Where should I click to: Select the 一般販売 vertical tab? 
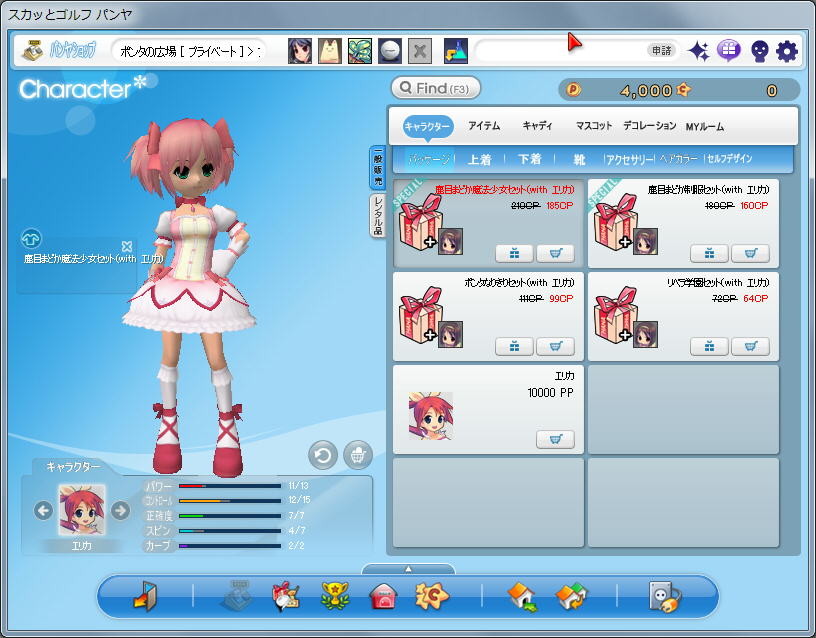(x=378, y=168)
